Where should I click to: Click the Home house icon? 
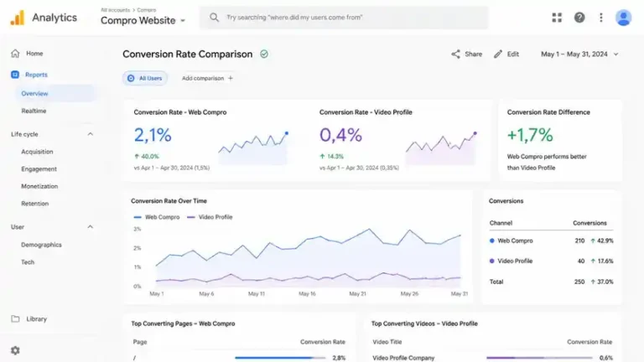pos(15,54)
